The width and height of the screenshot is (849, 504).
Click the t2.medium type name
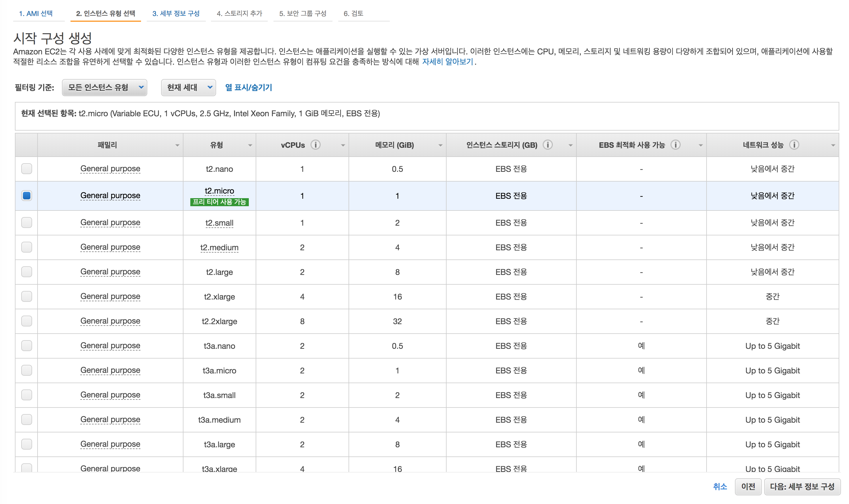pyautogui.click(x=219, y=248)
